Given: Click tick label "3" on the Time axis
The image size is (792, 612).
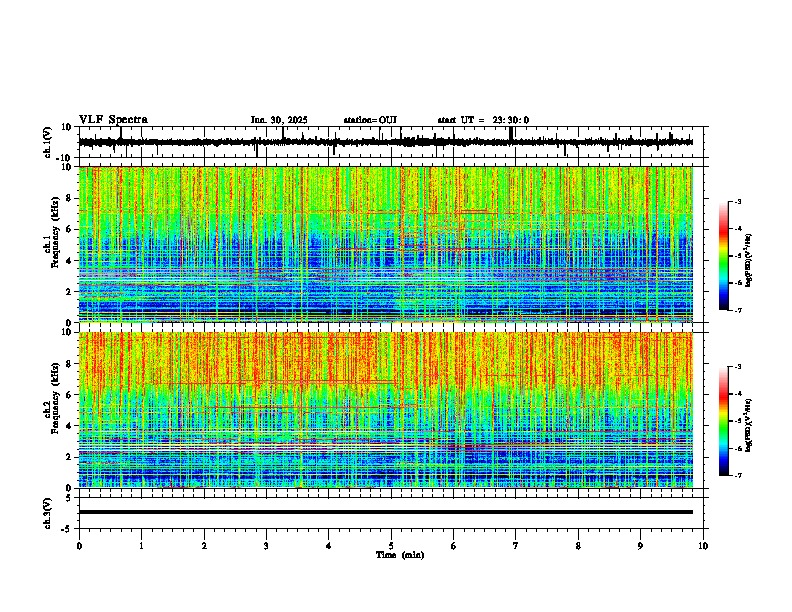Looking at the screenshot, I should point(266,545).
